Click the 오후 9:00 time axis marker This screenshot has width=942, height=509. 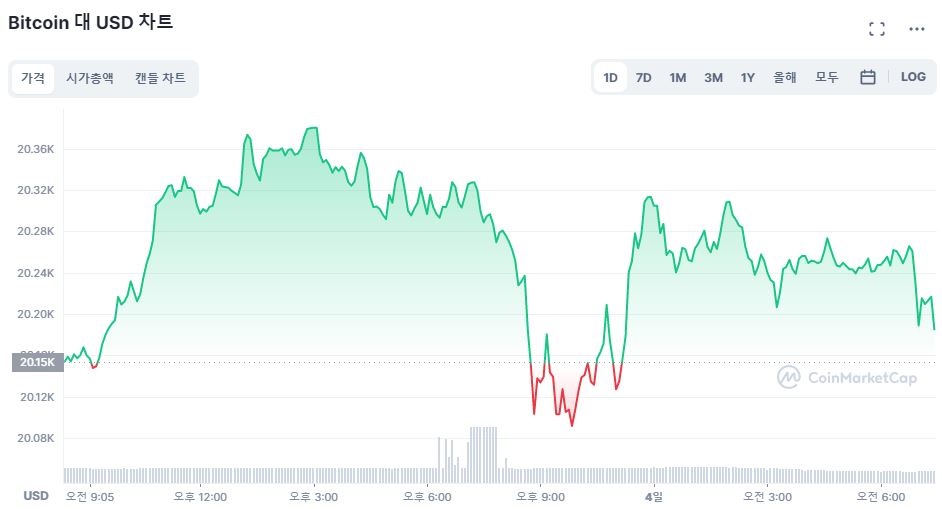coord(540,496)
